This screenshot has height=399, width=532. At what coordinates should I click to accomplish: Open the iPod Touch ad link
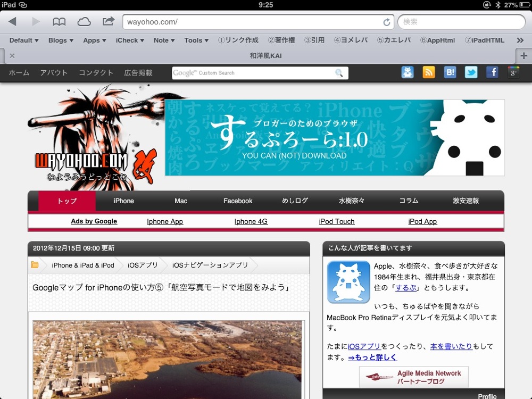[337, 221]
